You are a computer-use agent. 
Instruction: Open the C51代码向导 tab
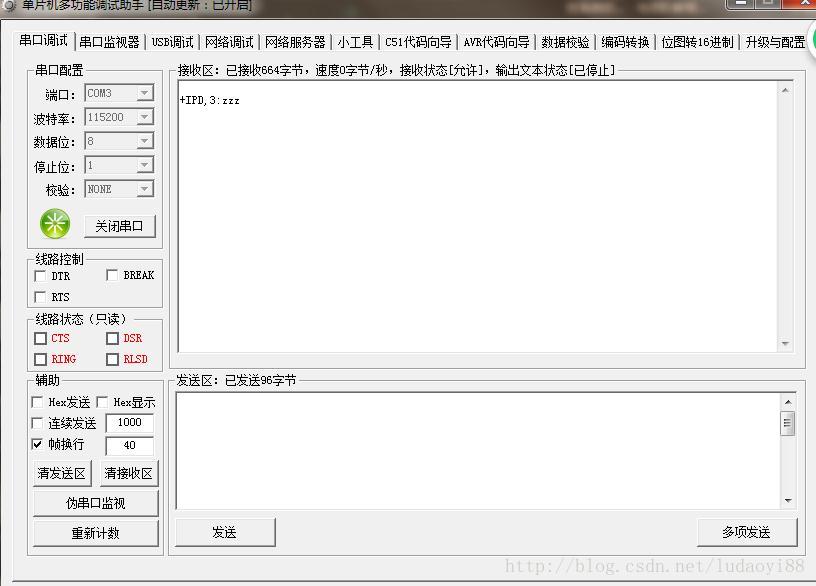pos(418,42)
